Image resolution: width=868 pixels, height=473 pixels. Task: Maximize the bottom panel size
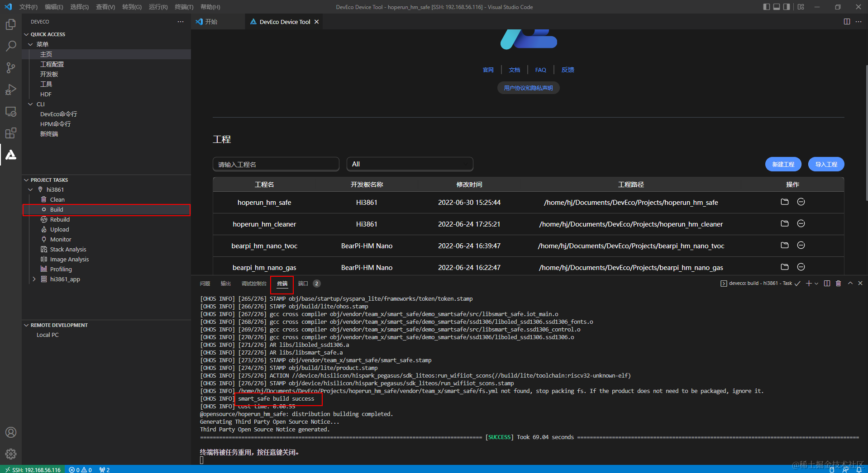(x=850, y=283)
